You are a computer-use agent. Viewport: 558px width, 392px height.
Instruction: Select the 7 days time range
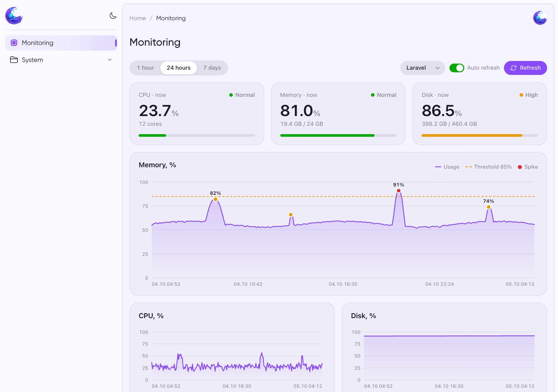click(212, 68)
